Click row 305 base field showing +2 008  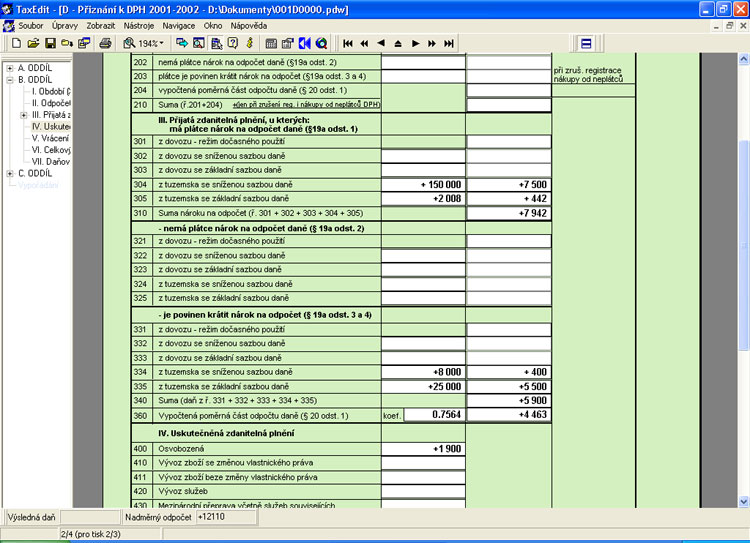[423, 199]
